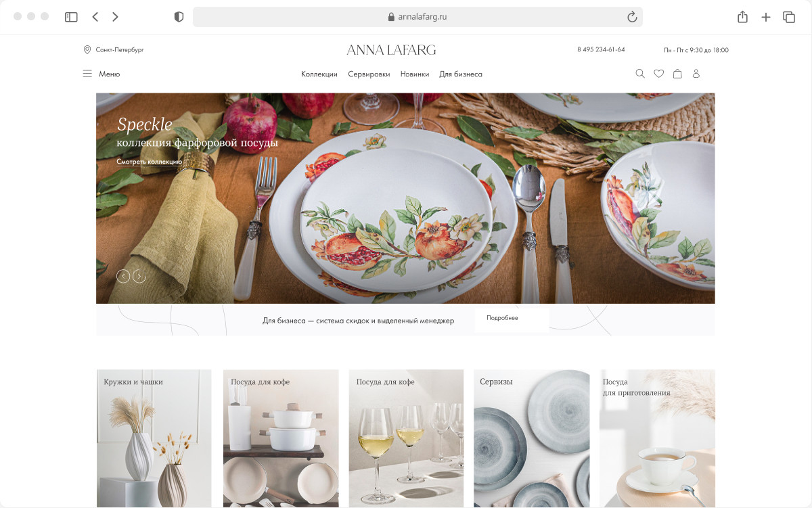Click the arnalafarg.ru address bar
The width and height of the screenshot is (812, 508).
pos(418,17)
